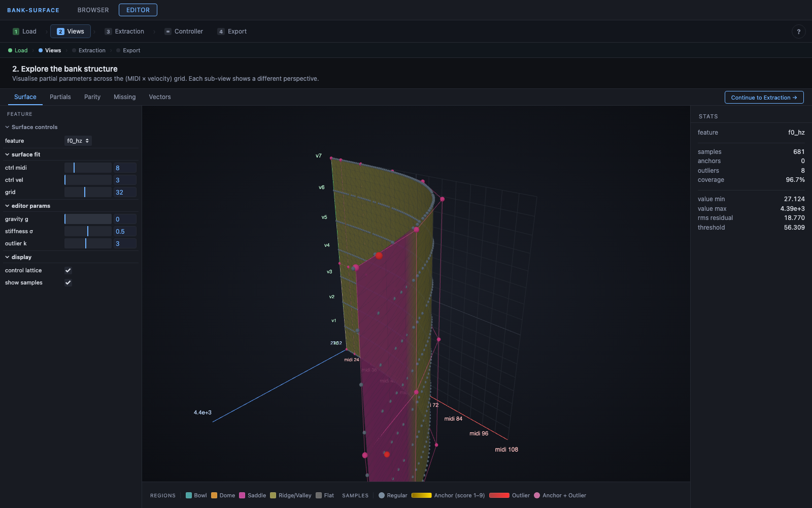Adjust the stiffness σ slider
The height and width of the screenshot is (508, 812).
pos(88,231)
